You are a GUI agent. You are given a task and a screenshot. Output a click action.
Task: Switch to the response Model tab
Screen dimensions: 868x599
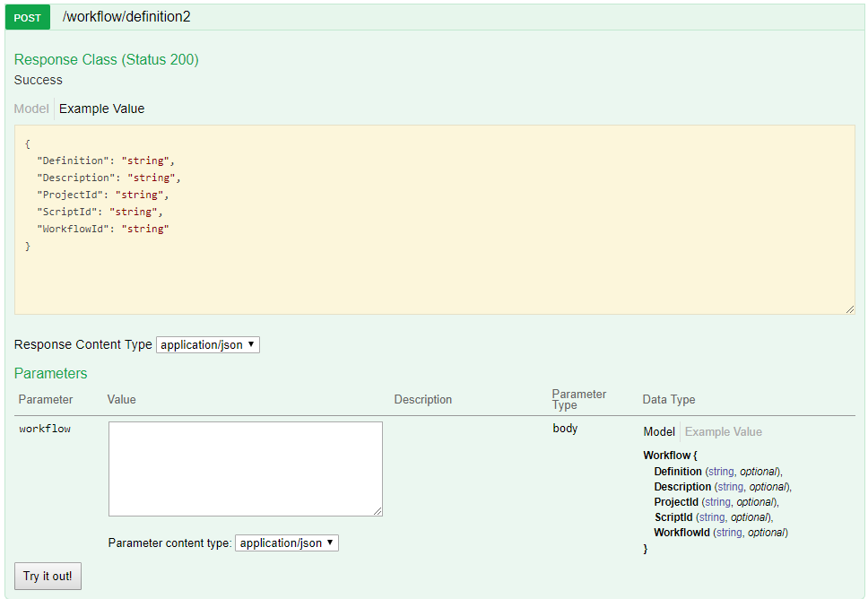tap(31, 109)
